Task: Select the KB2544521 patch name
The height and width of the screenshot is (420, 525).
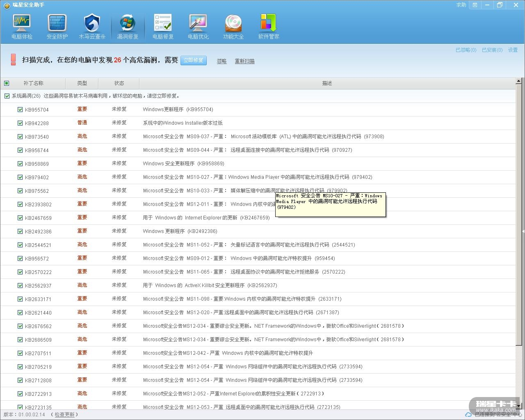Action: tap(38, 245)
